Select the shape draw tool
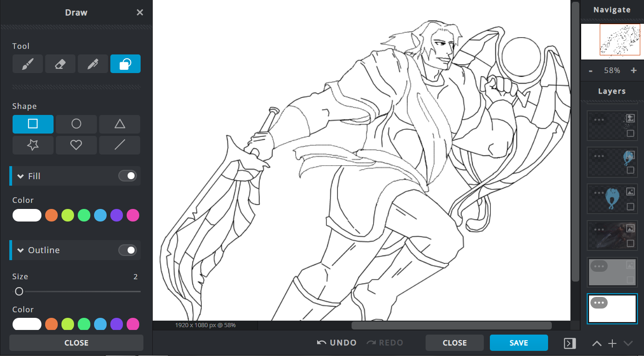The height and width of the screenshot is (356, 644). pyautogui.click(x=125, y=64)
